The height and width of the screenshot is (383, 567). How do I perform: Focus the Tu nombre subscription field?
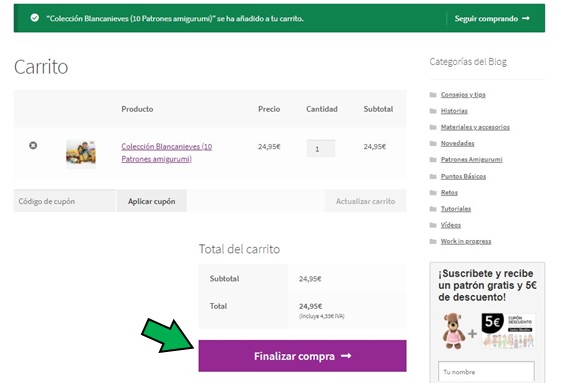486,371
